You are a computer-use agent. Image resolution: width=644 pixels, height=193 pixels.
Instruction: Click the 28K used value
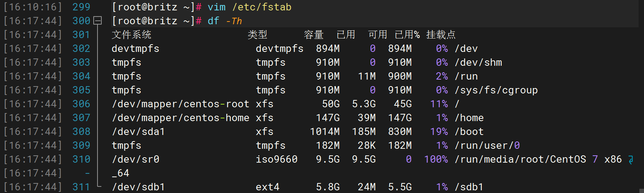pos(367,145)
